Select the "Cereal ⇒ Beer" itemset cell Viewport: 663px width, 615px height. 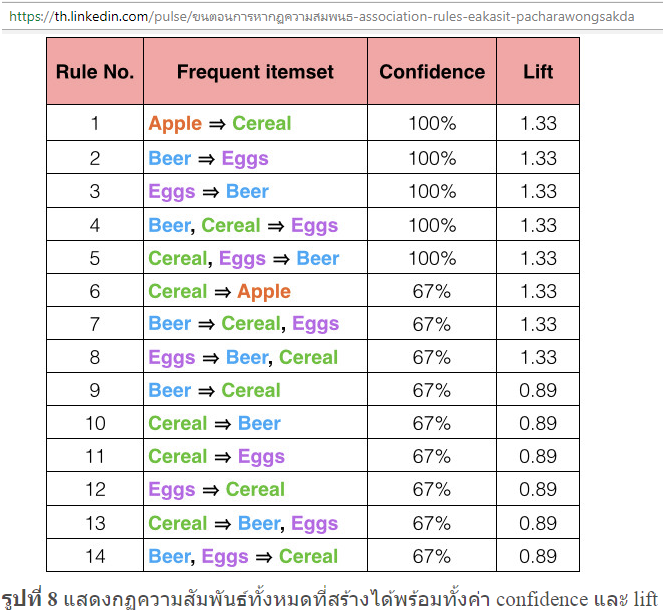pos(214,423)
